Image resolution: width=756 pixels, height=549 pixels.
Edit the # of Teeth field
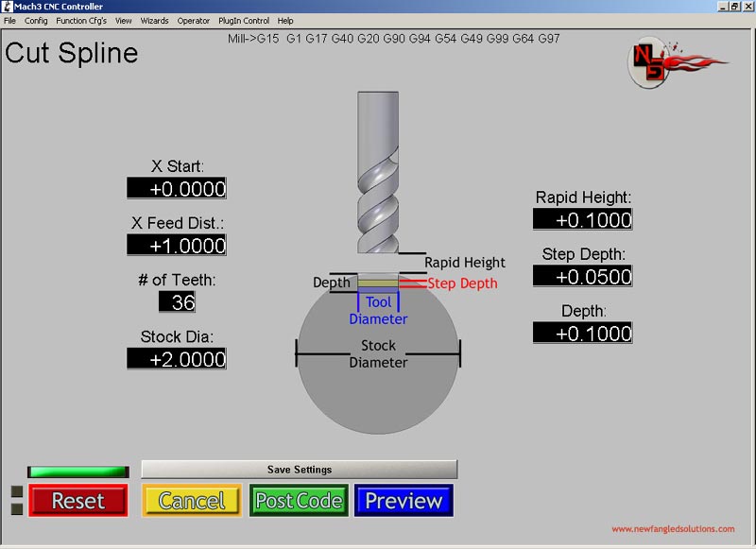(x=177, y=301)
